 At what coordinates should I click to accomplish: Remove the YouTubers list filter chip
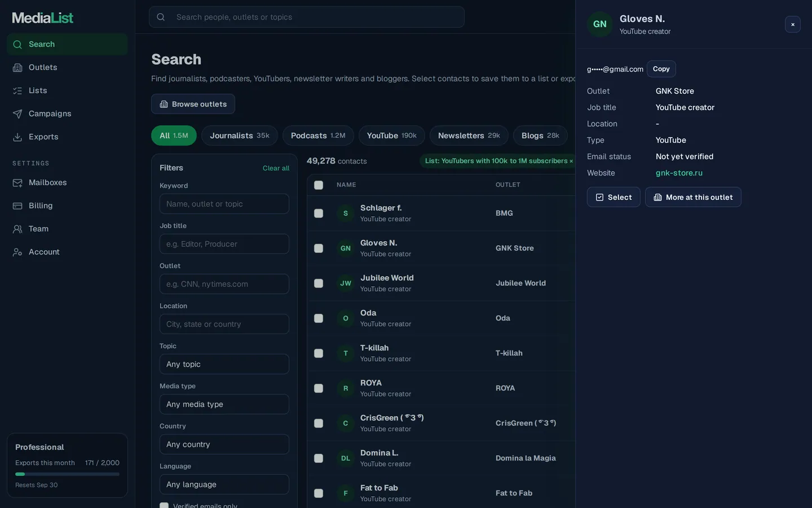point(571,161)
